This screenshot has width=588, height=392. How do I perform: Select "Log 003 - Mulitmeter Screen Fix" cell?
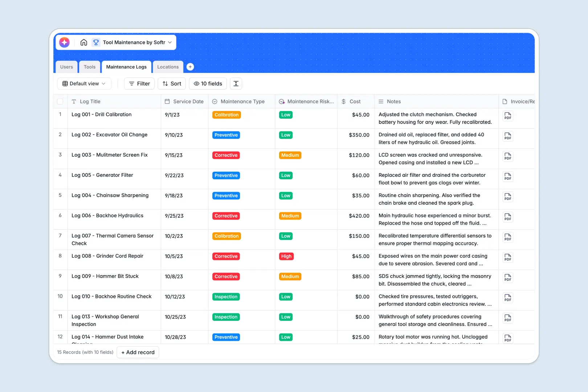pos(114,159)
